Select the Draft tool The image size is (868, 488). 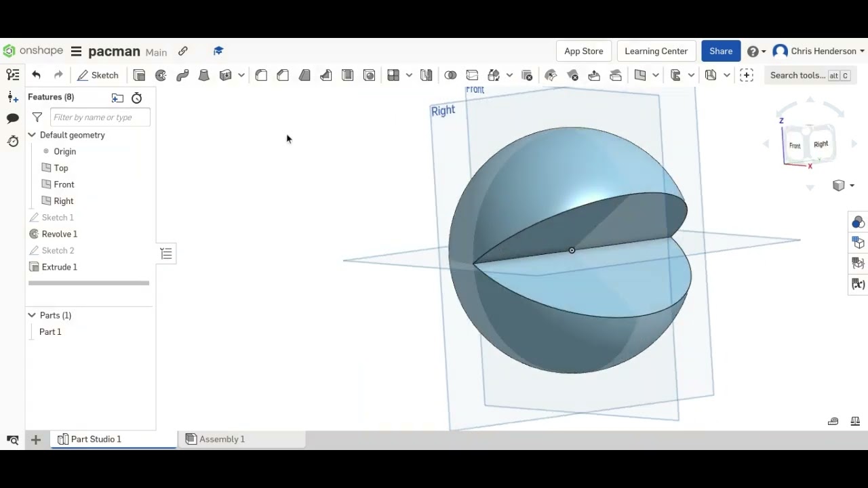tap(304, 75)
